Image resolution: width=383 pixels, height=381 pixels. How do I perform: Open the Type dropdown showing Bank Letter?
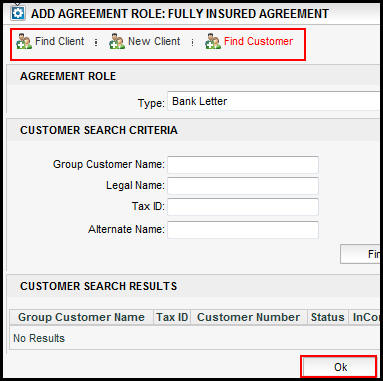[x=273, y=101]
